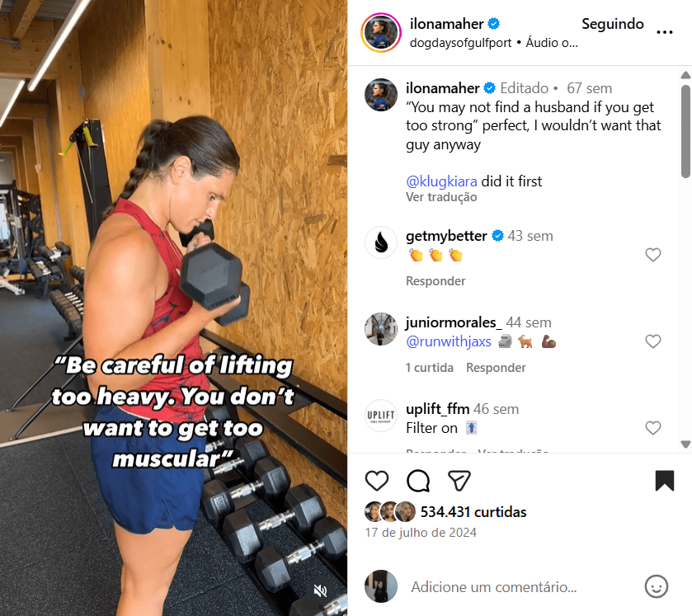Open ilonamaher's story profile picture
The image size is (692, 616).
coord(381,33)
